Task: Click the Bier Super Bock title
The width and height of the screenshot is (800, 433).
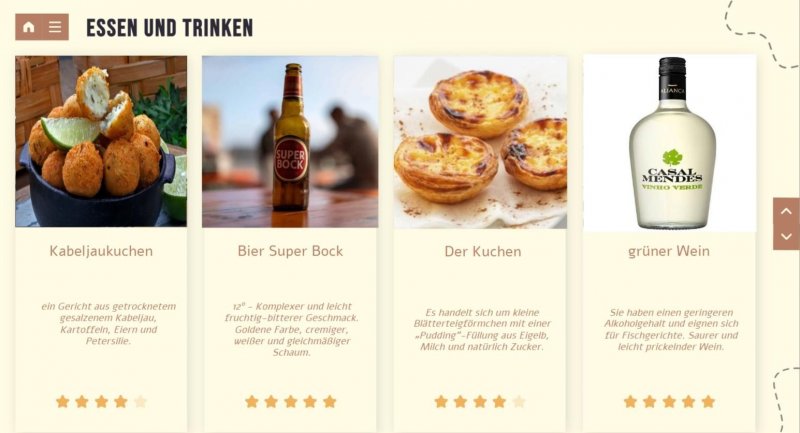Action: [290, 251]
